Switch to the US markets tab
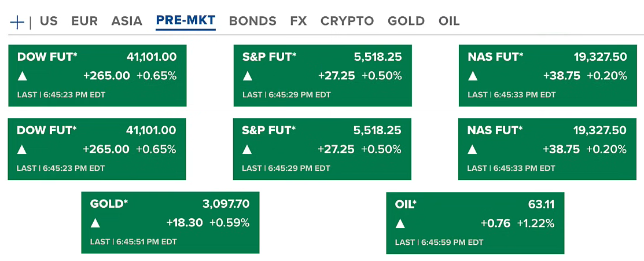This screenshot has height=261, width=644. 49,21
